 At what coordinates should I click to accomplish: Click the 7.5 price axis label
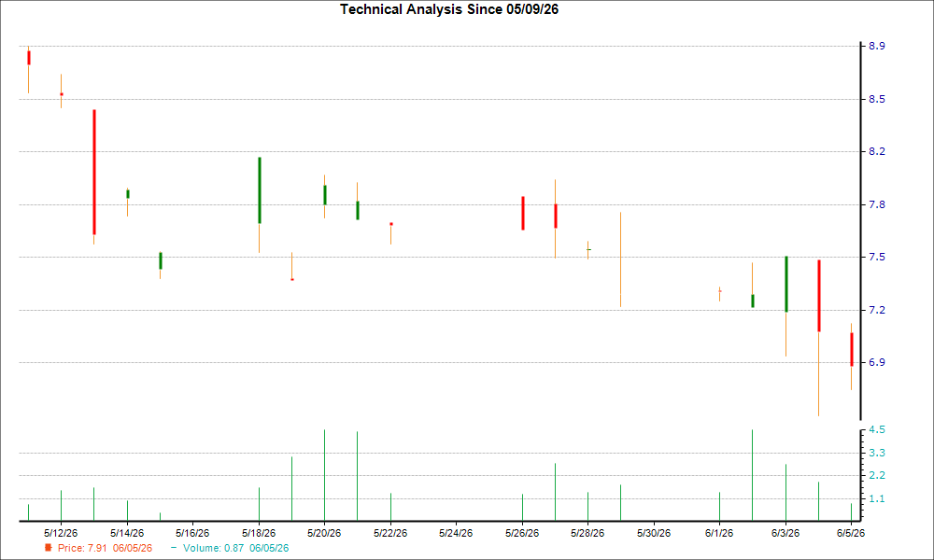tap(876, 257)
